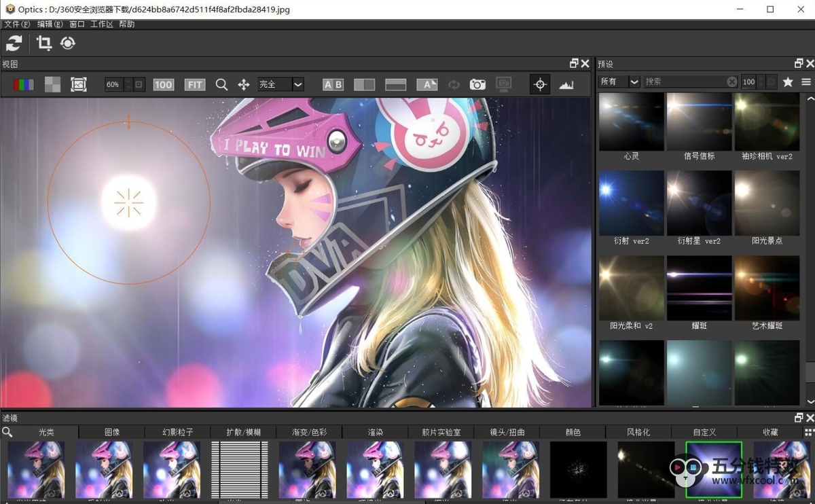Switch to the 胶片实验室 filter tab

click(441, 432)
